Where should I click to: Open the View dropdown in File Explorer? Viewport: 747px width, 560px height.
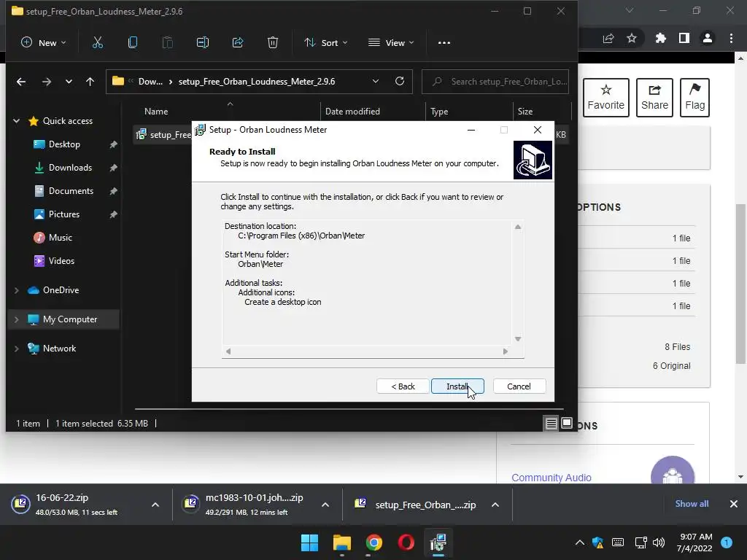[x=391, y=43]
